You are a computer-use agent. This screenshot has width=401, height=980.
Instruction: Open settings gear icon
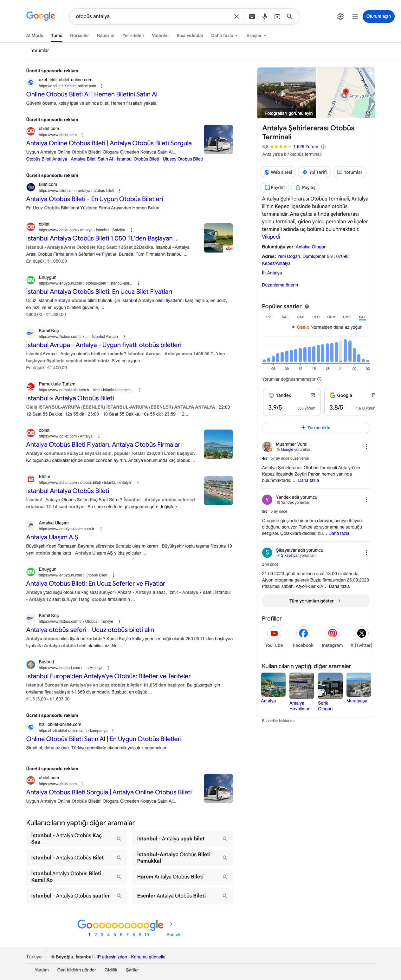pos(340,16)
